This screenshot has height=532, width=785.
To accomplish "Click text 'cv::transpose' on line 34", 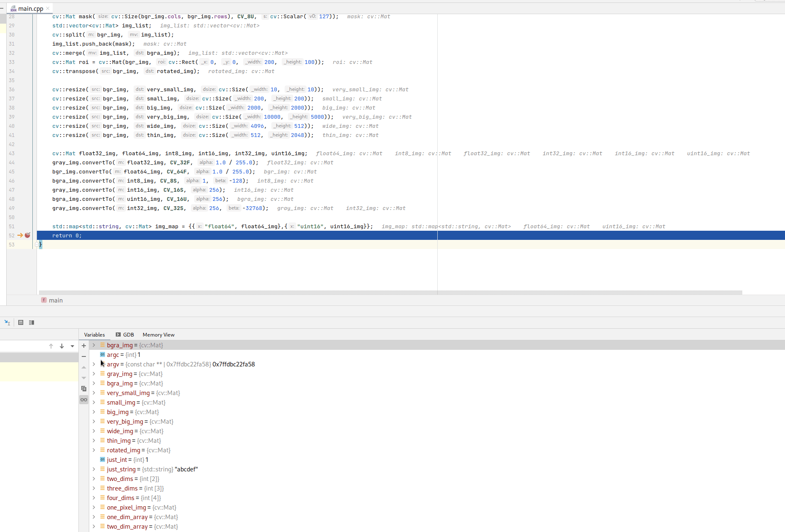I will tap(74, 71).
